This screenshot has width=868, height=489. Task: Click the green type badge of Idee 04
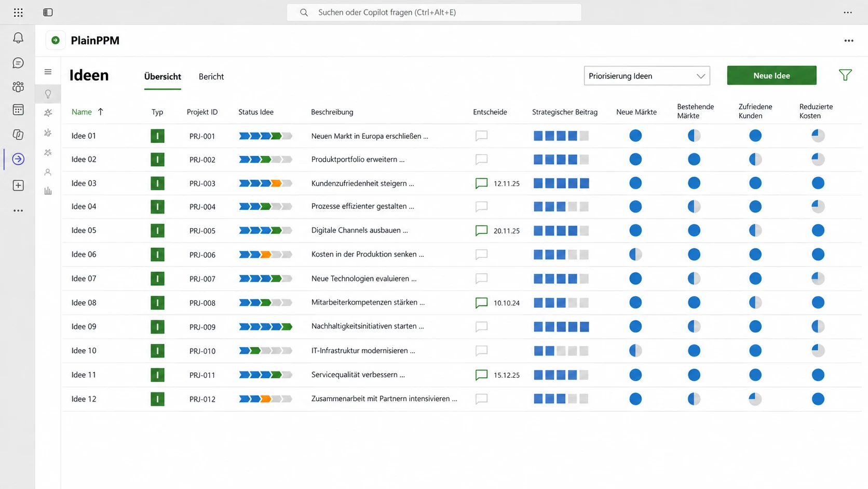[157, 207]
